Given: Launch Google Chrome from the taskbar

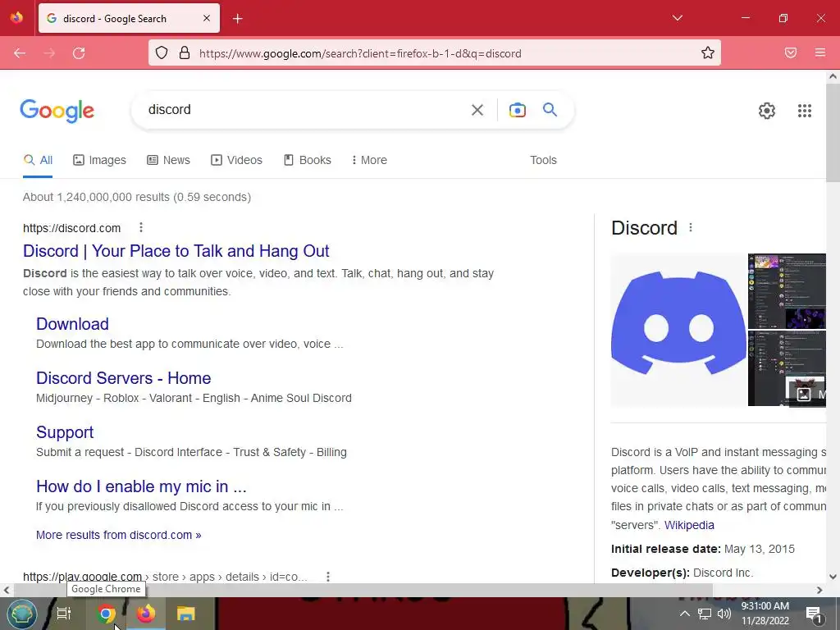Looking at the screenshot, I should click(x=106, y=614).
